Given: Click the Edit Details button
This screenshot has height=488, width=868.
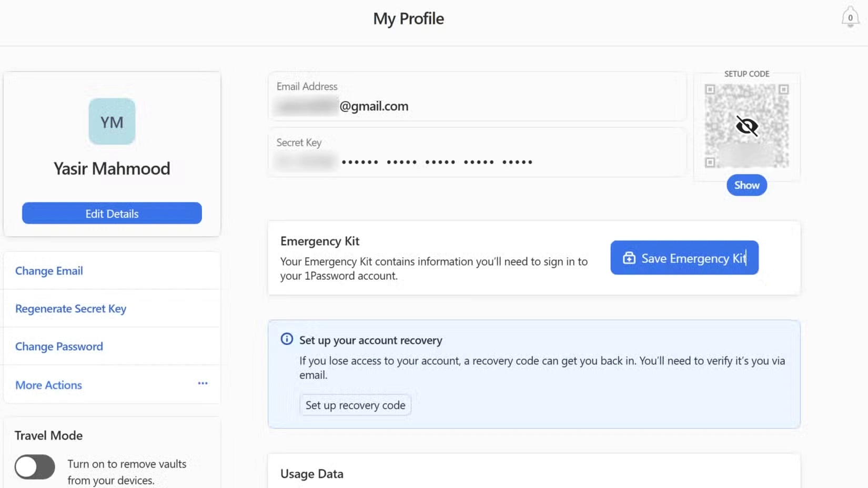Looking at the screenshot, I should 112,213.
